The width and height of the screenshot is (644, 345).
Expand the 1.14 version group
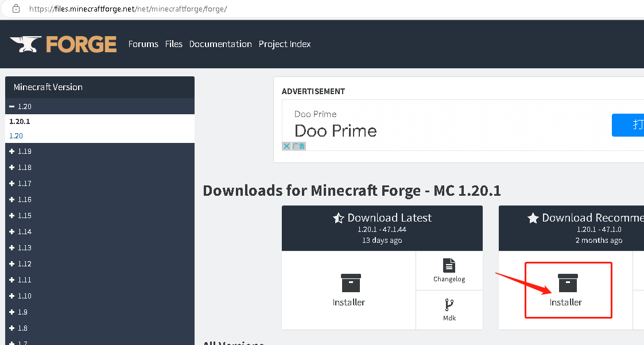point(100,231)
